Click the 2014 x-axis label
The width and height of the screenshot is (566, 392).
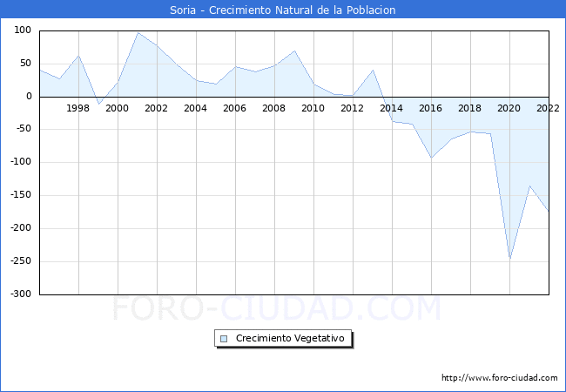[391, 108]
